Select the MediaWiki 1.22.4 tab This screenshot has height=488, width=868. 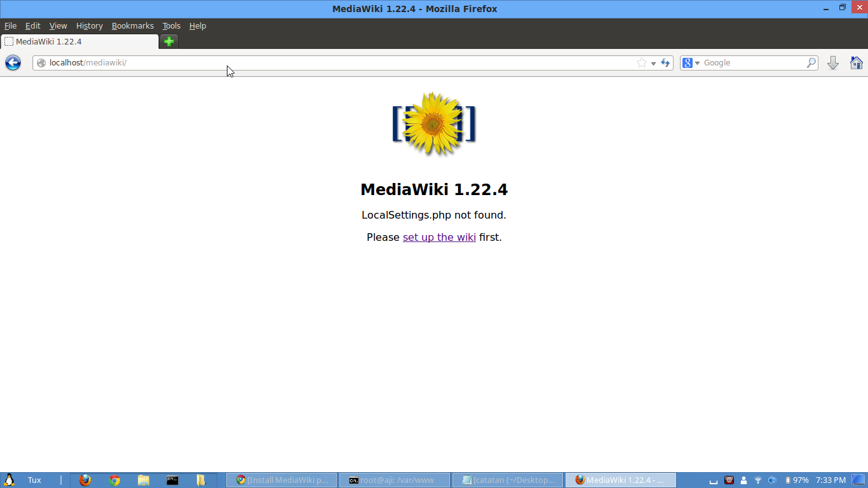click(79, 41)
